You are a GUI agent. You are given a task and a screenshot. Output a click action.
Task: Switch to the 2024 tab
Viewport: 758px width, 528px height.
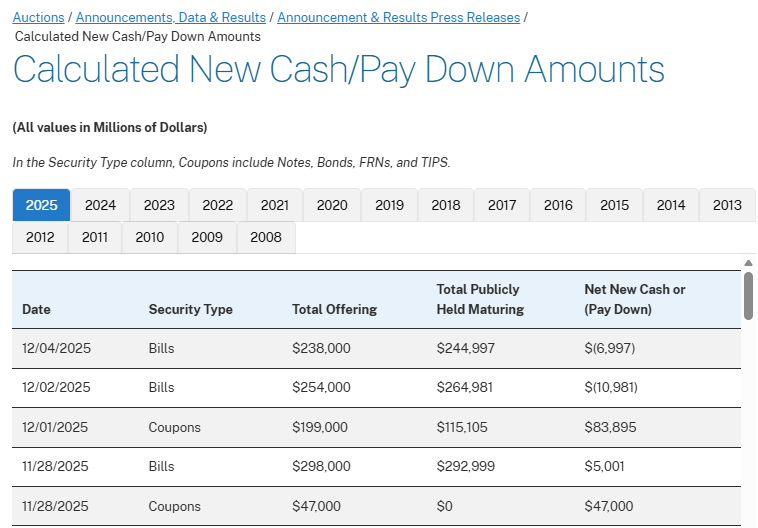point(100,205)
